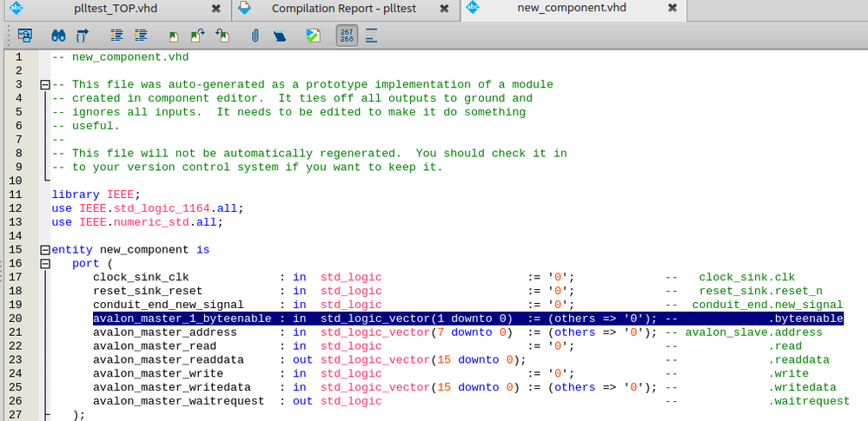Toggle line numbers display button

(x=347, y=36)
